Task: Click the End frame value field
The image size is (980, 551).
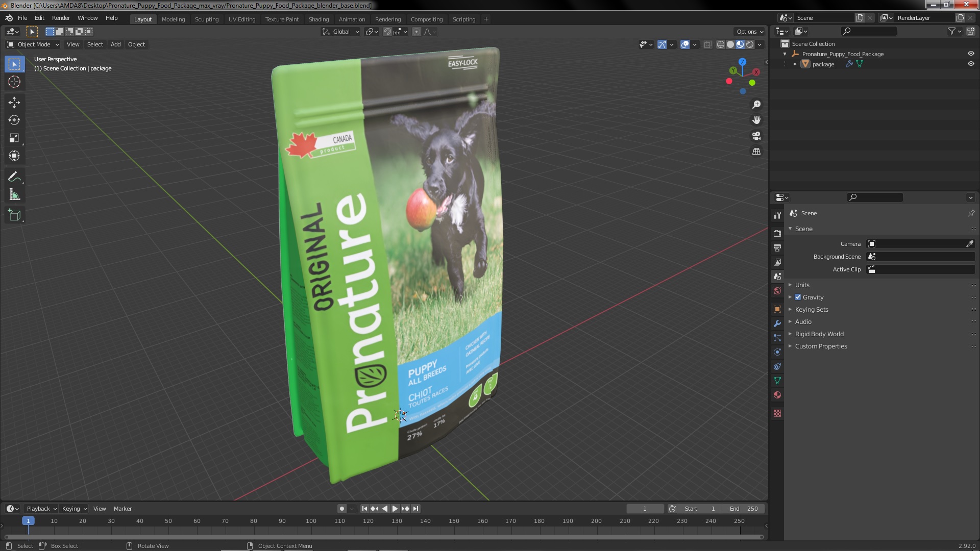Action: click(744, 509)
